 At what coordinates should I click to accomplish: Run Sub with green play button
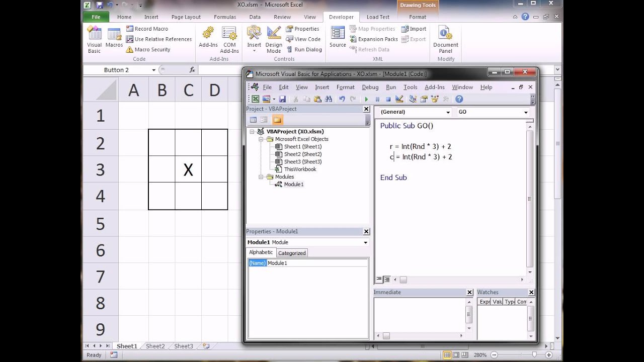pos(366,99)
